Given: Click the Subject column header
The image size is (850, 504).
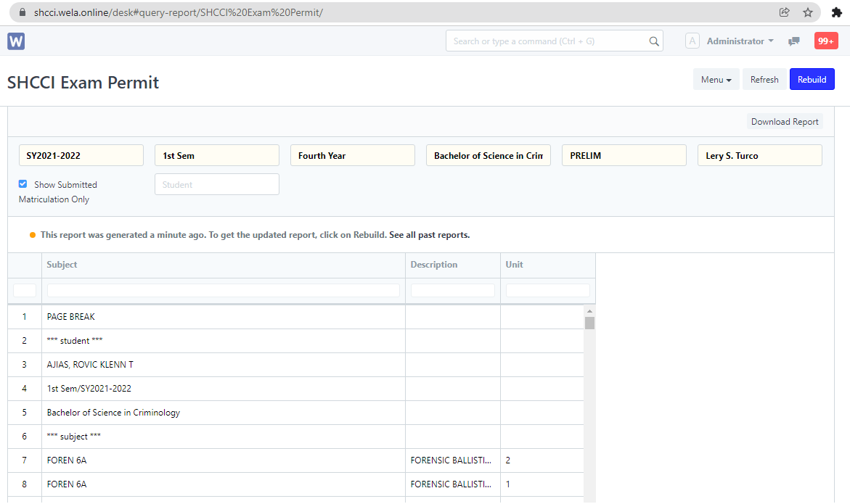Looking at the screenshot, I should [62, 265].
